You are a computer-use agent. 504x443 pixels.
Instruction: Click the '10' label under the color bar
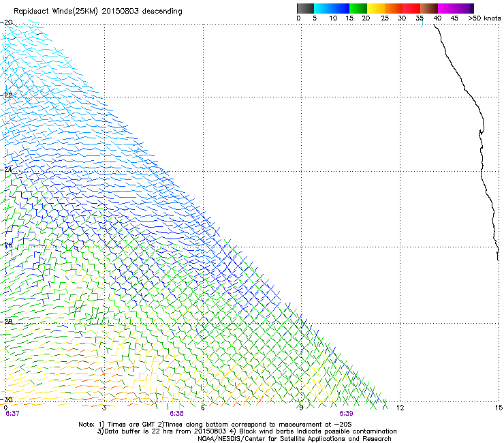pos(333,18)
